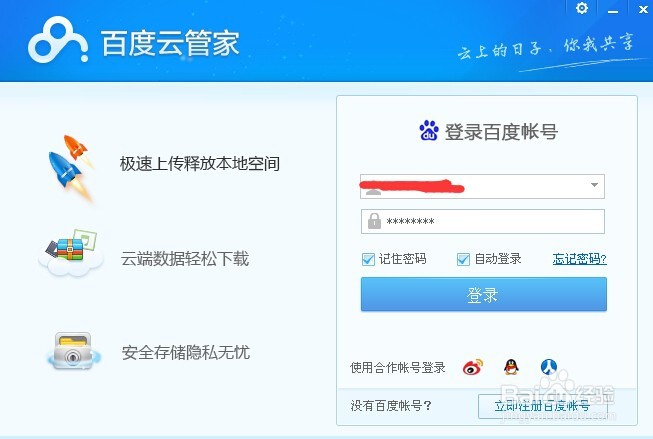This screenshot has width=653, height=439.
Task: Click the Baidu paw logo beside 登录百度帐号
Action: pos(429,130)
